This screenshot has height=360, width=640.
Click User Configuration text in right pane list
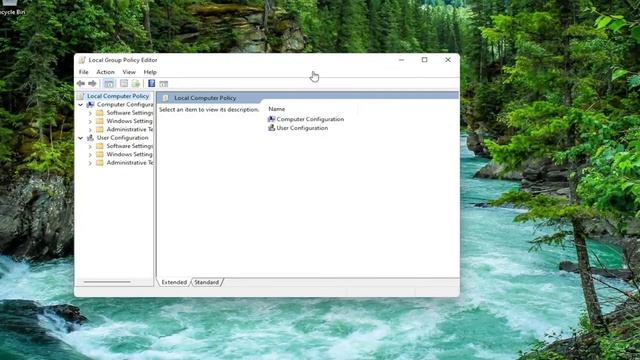pos(302,128)
